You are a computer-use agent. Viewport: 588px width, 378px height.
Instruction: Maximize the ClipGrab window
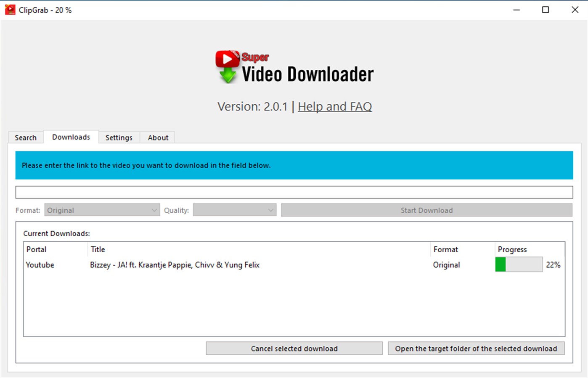(546, 10)
